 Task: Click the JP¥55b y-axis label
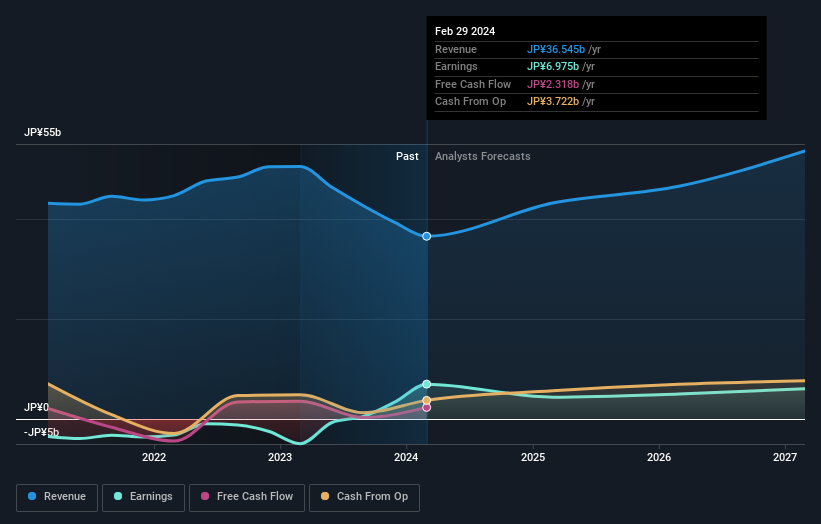[x=42, y=132]
